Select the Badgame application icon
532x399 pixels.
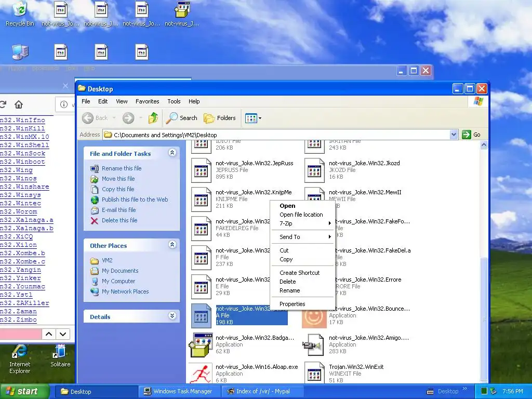[x=201, y=345]
